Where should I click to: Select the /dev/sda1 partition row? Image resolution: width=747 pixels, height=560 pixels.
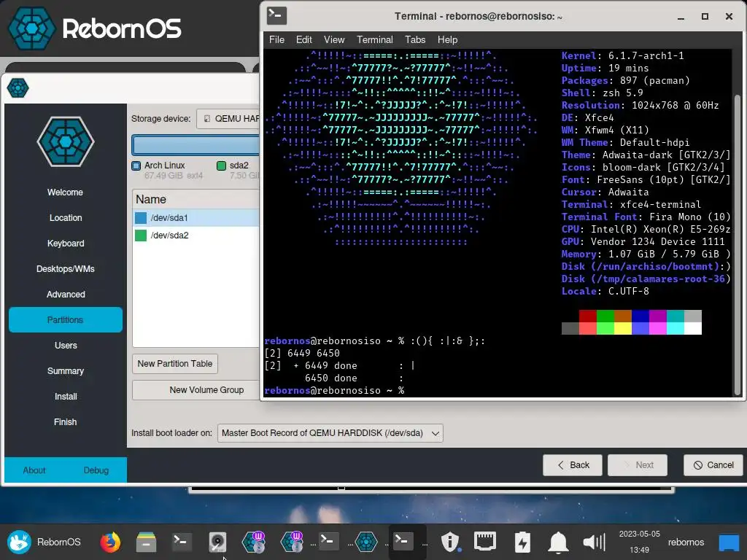[x=196, y=217]
